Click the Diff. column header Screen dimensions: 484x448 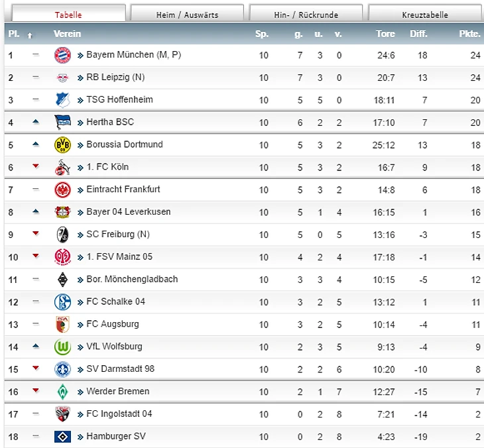(418, 34)
